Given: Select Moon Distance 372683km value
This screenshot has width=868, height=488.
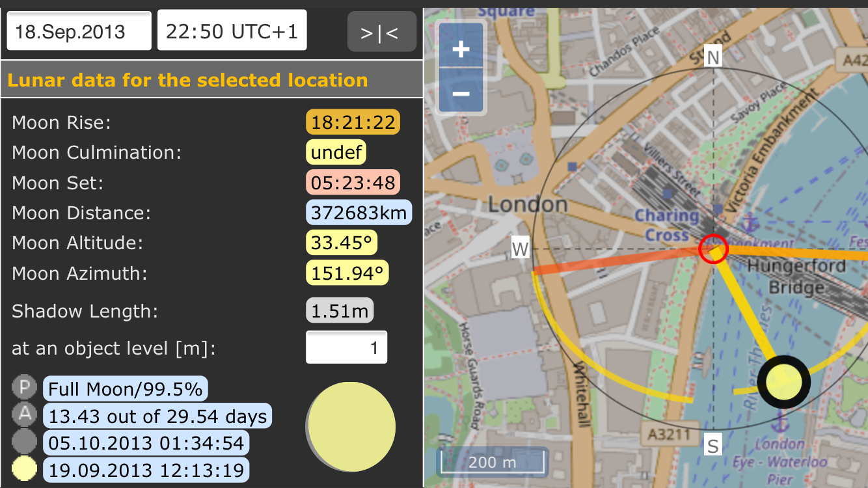Looking at the screenshot, I should click(359, 213).
